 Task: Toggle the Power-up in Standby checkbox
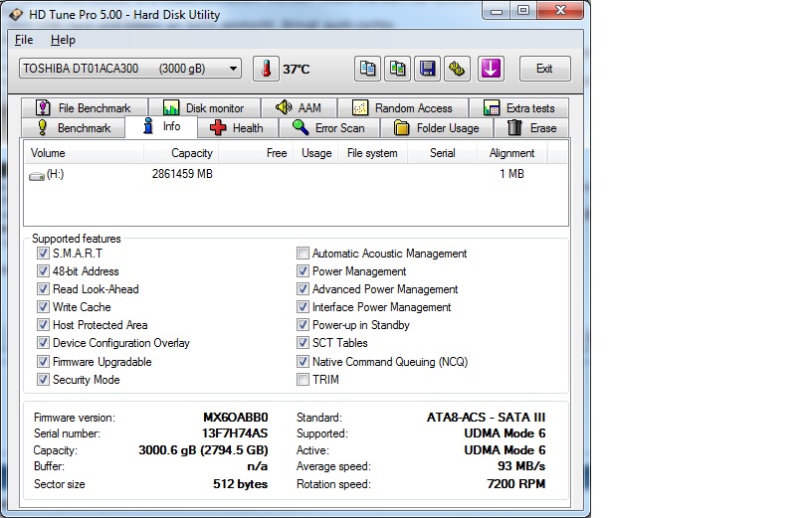(x=303, y=324)
